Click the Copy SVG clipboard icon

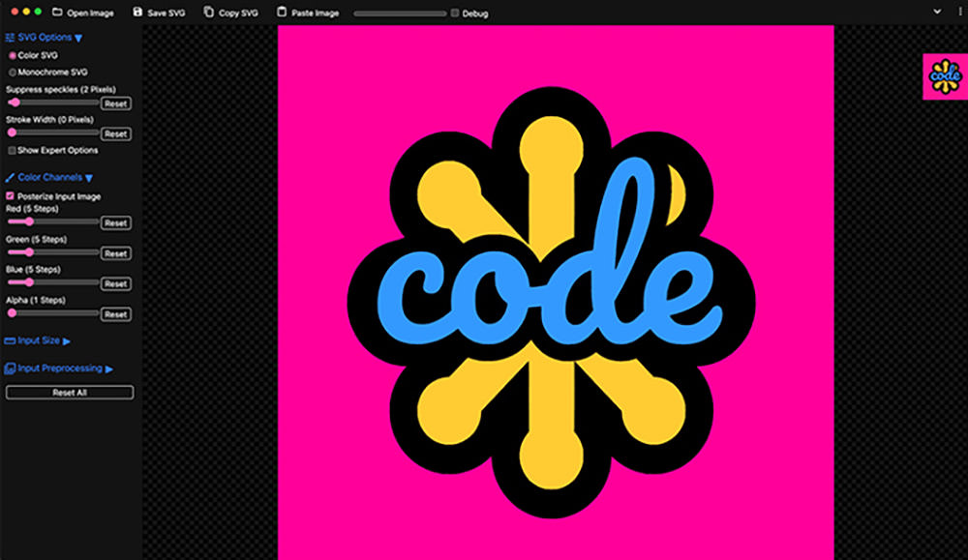tap(209, 12)
